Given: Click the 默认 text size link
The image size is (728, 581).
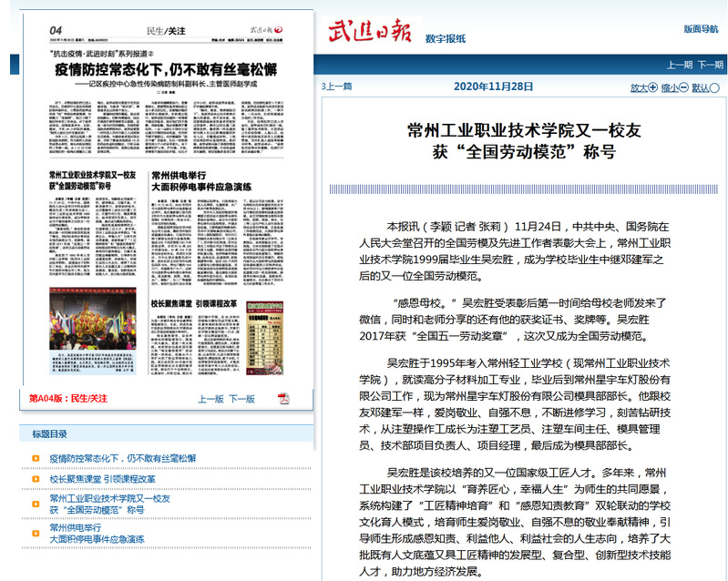Looking at the screenshot, I should pos(701,87).
